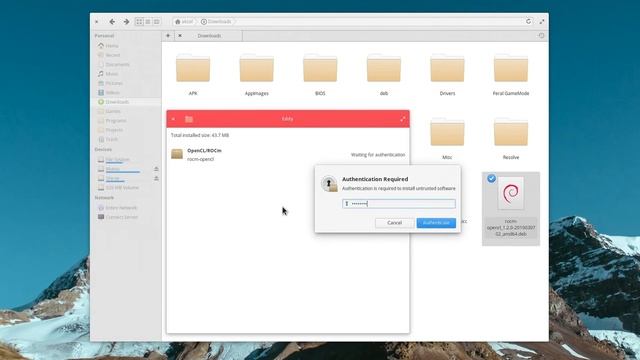The height and width of the screenshot is (360, 640).
Task: Eject the drive directly below File System
Action: point(156,169)
